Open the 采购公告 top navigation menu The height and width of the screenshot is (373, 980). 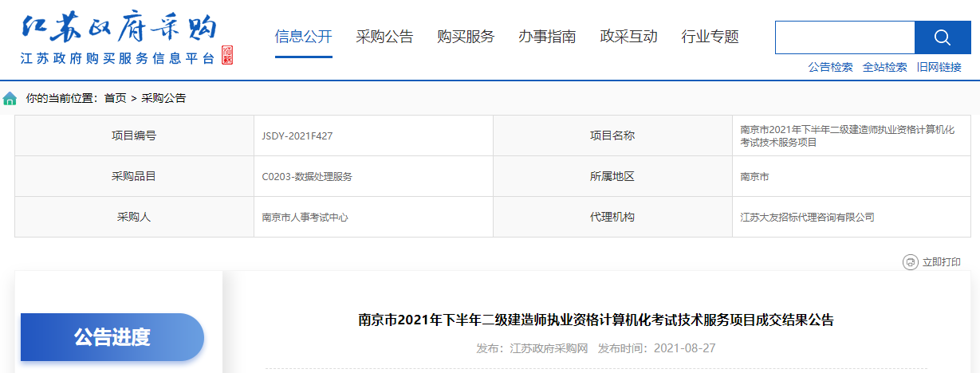384,37
